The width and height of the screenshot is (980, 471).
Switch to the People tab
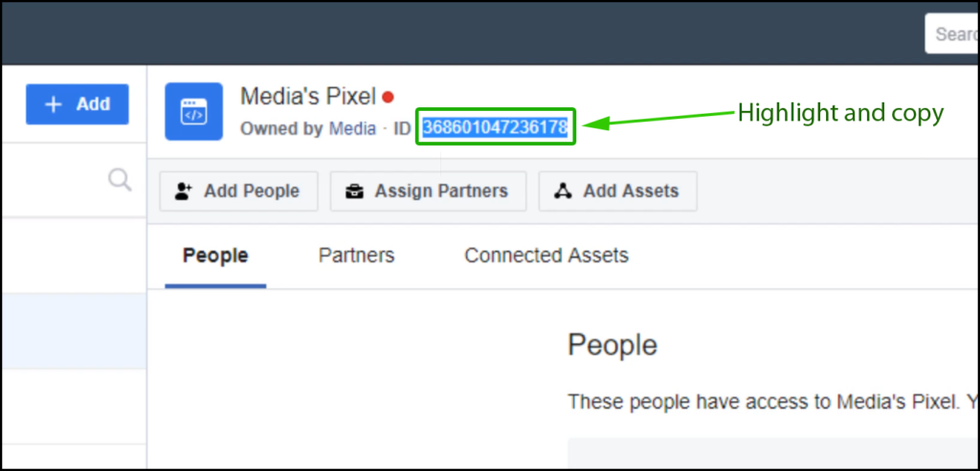[x=215, y=256]
